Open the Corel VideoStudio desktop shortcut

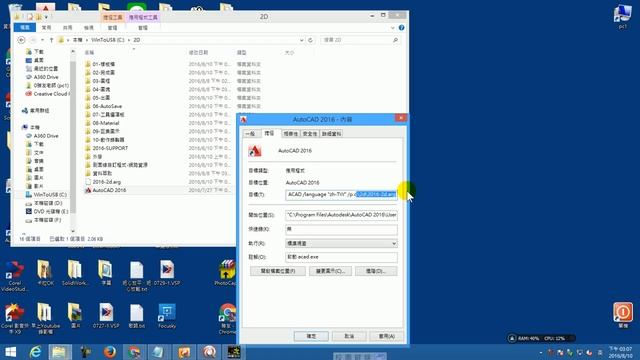tap(15, 276)
